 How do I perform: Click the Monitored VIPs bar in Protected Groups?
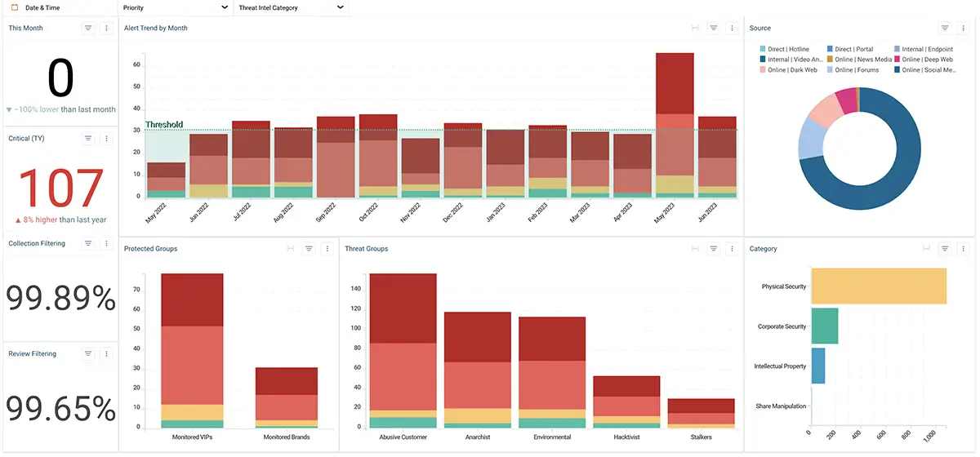pos(192,351)
